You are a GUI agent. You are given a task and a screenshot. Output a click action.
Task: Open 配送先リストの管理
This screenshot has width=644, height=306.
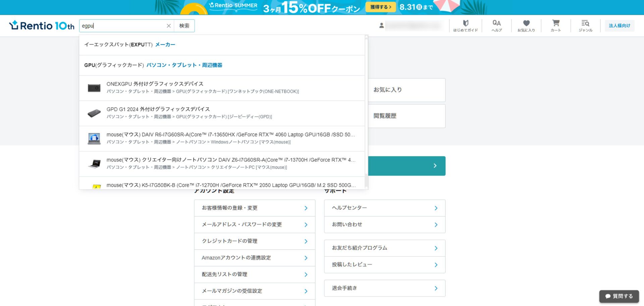[x=255, y=274]
